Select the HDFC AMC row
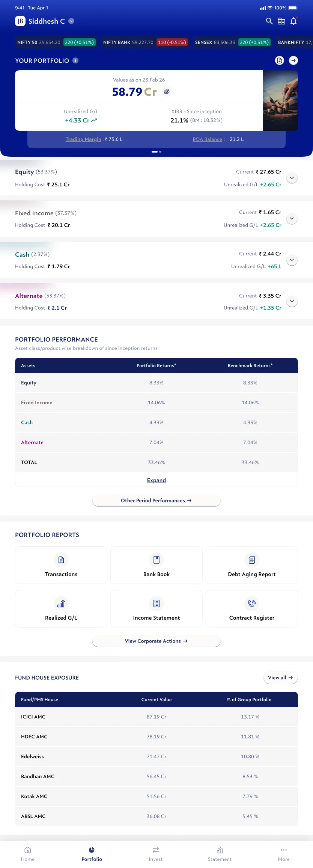This screenshot has width=313, height=868. pyautogui.click(x=156, y=736)
